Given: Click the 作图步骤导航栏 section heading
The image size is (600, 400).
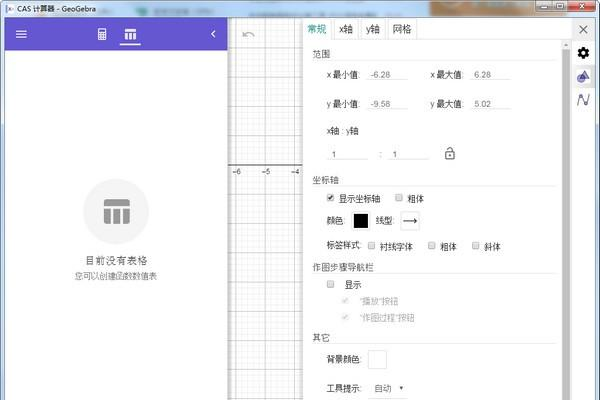Looking at the screenshot, I should point(343,267).
